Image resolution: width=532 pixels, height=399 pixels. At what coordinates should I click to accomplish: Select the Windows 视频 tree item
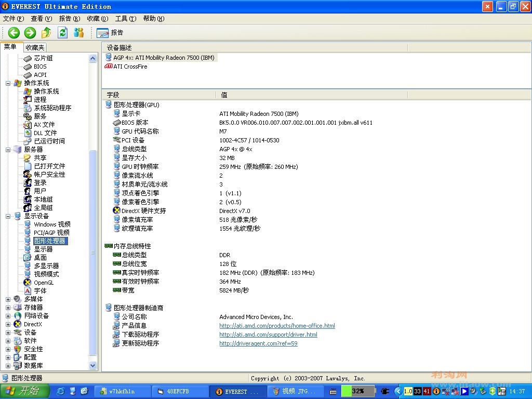pos(52,224)
